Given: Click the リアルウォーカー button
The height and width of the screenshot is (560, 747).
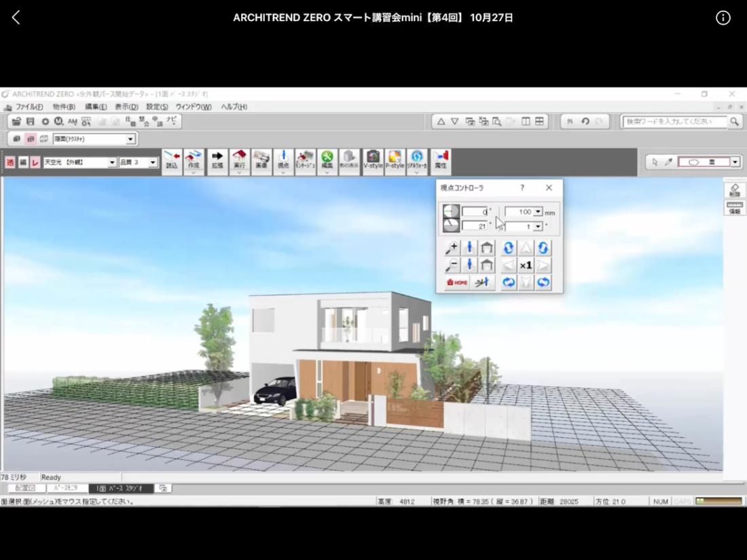Looking at the screenshot, I should 417,160.
